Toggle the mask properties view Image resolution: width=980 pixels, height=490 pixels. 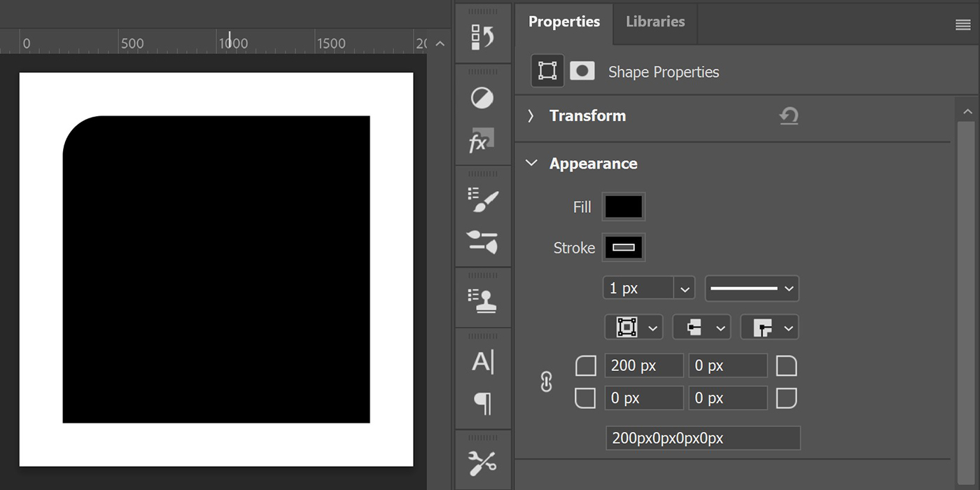582,71
